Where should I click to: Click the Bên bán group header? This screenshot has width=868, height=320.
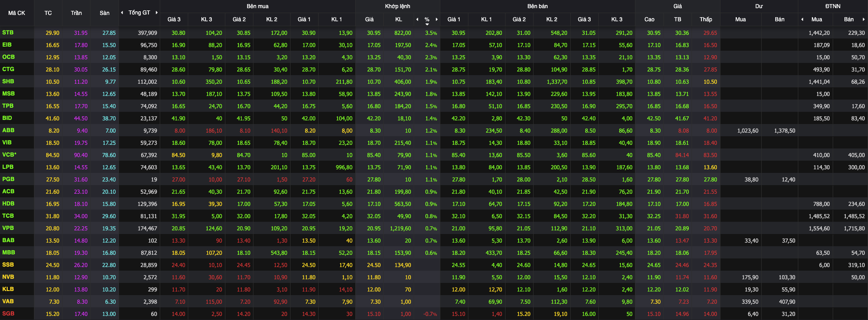tap(537, 6)
